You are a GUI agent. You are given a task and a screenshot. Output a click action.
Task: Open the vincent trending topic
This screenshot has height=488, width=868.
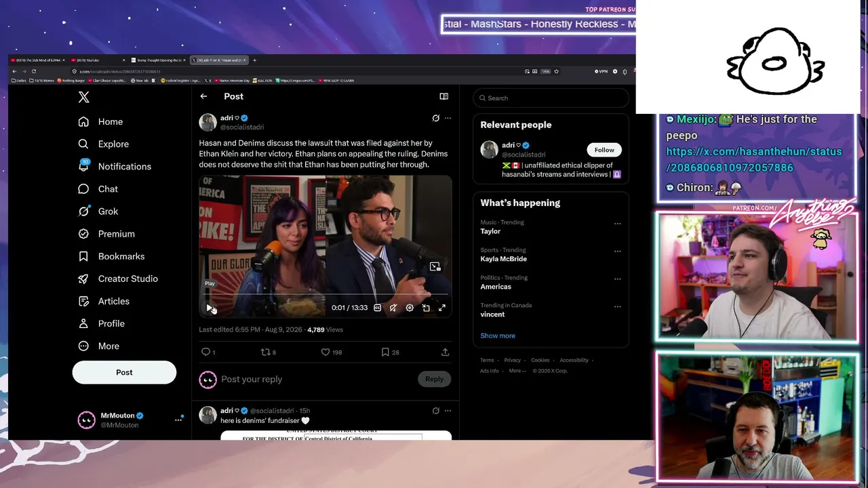pyautogui.click(x=492, y=314)
